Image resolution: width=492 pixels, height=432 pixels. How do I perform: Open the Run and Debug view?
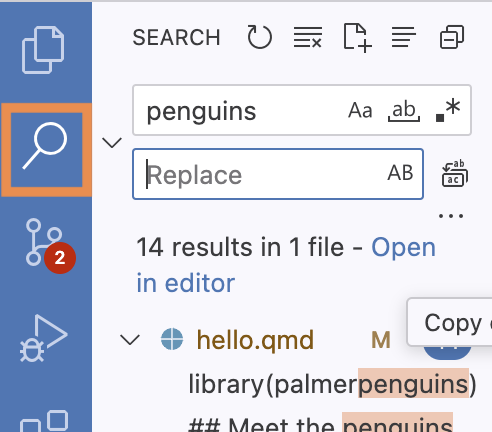click(x=44, y=338)
